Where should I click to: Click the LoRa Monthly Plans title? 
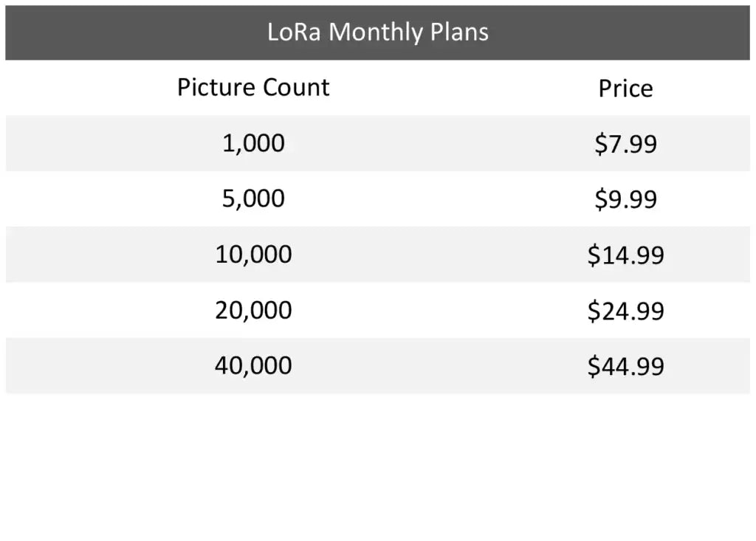tap(377, 32)
